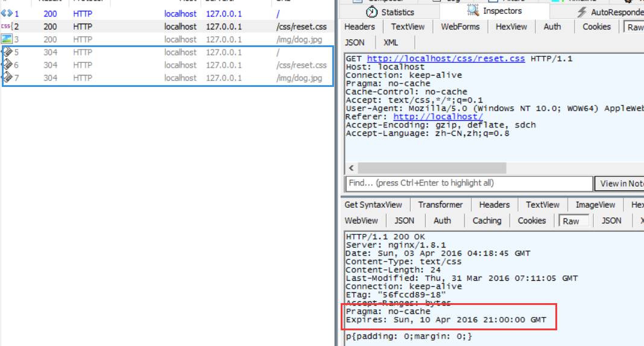Open the Statistics tab
The width and height of the screenshot is (644, 346).
pos(390,12)
